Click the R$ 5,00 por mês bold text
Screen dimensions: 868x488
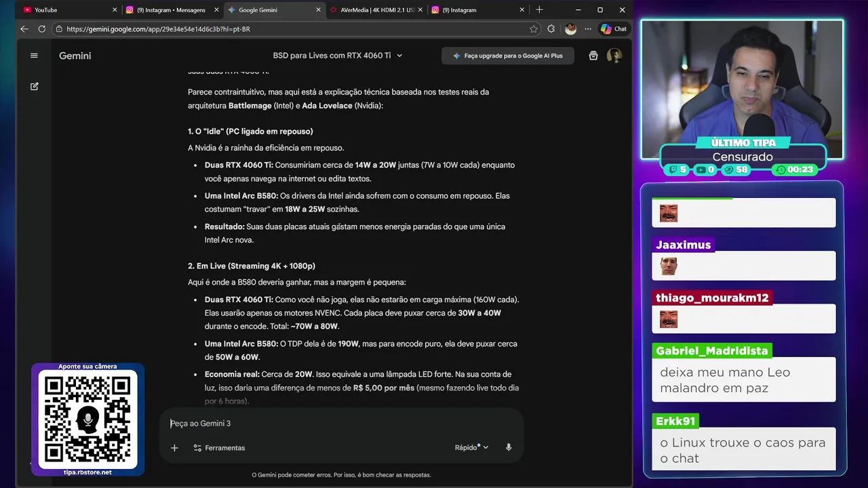384,388
